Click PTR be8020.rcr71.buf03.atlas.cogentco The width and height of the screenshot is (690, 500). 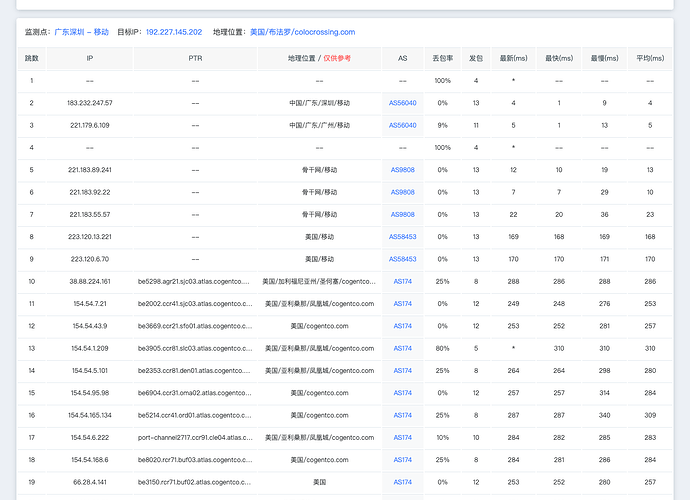coord(195,460)
